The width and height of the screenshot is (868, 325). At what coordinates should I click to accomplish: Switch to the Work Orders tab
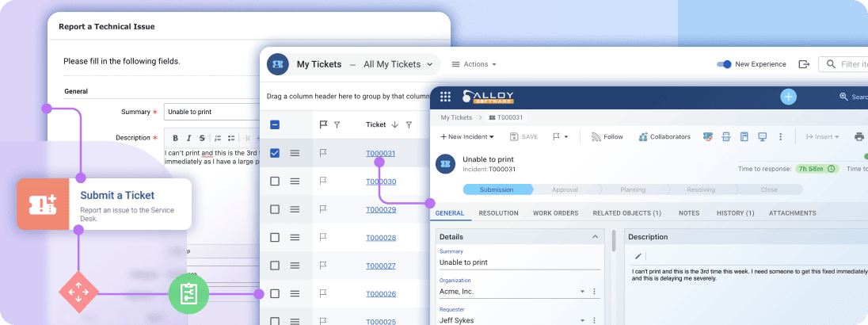555,213
